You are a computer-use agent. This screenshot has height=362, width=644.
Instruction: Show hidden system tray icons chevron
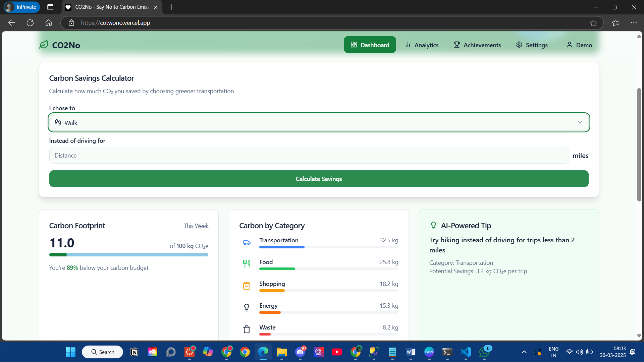point(524,352)
